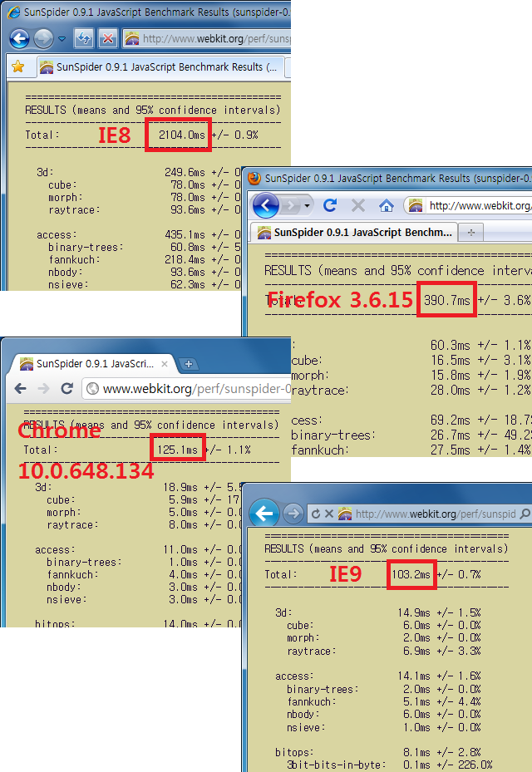This screenshot has height=772, width=532.
Task: Click the IE9 Refresh icon
Action: click(x=316, y=514)
